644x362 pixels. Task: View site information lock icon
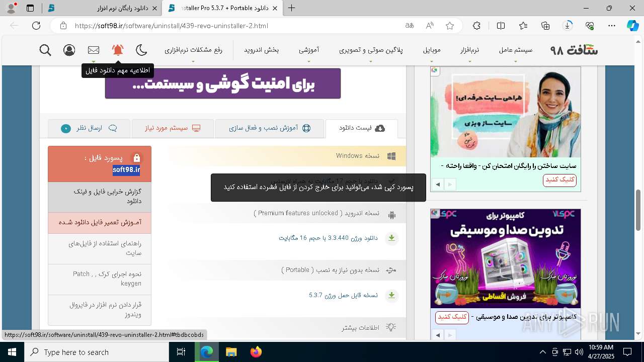[63, 26]
